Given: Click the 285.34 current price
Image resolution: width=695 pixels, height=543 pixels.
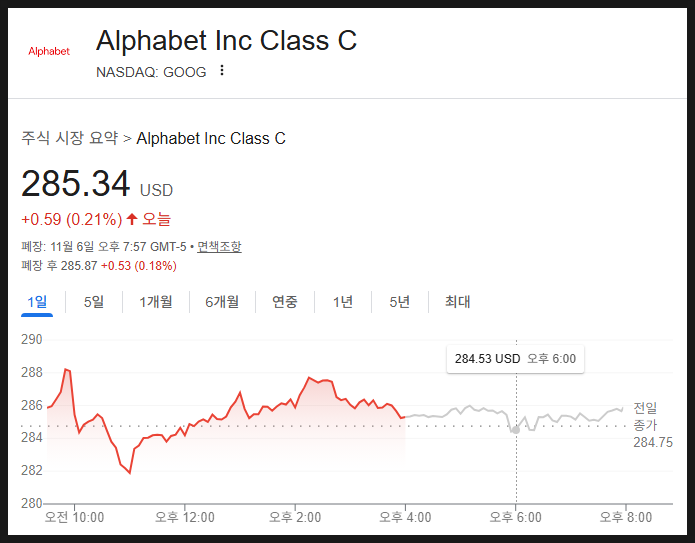Looking at the screenshot, I should point(76,184).
